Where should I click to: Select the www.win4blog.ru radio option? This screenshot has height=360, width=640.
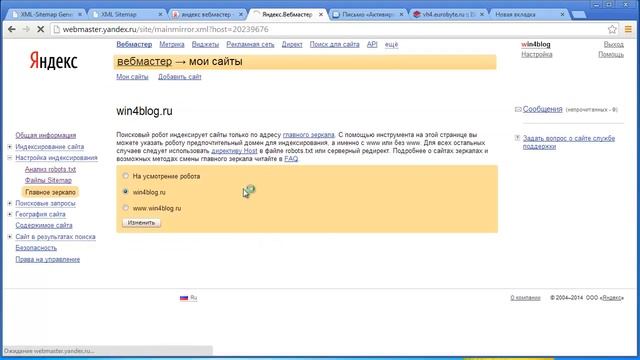click(x=126, y=207)
